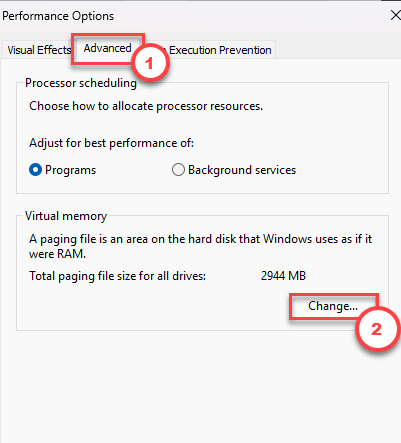Viewport: 401px width, 443px height.
Task: Click the red numbered circle 2 annotation
Action: 377,329
